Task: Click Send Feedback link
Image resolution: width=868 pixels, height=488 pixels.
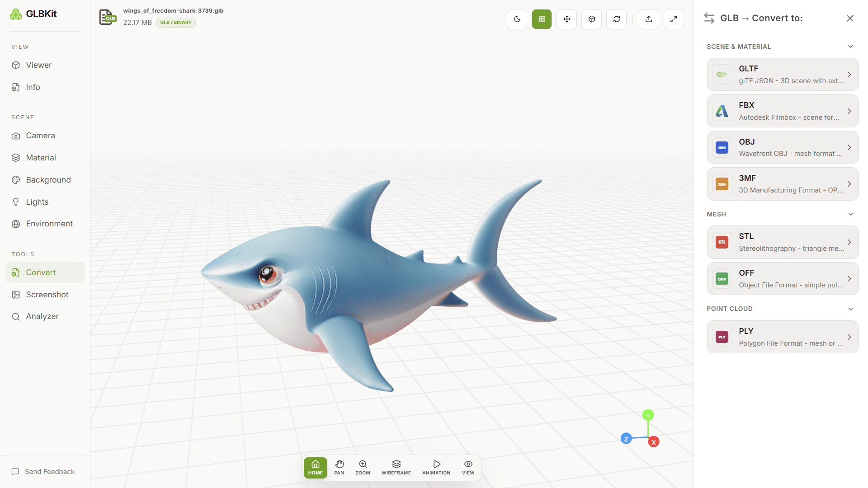Action: pyautogui.click(x=43, y=472)
